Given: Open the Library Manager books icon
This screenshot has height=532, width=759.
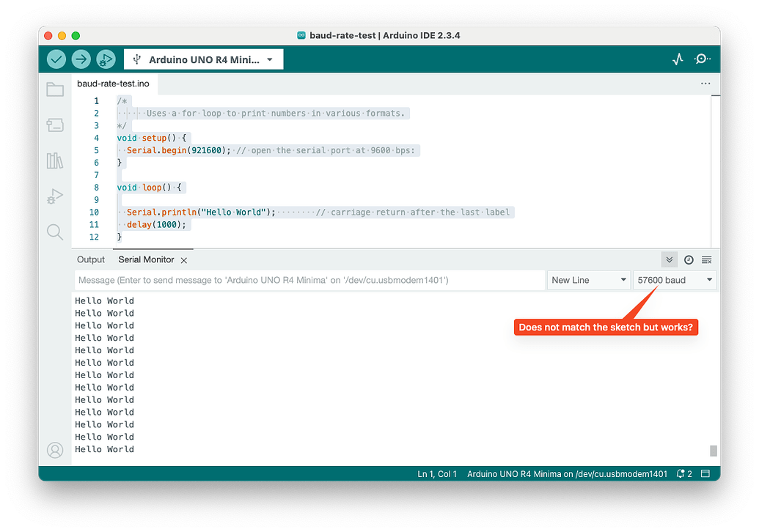Looking at the screenshot, I should tap(55, 160).
